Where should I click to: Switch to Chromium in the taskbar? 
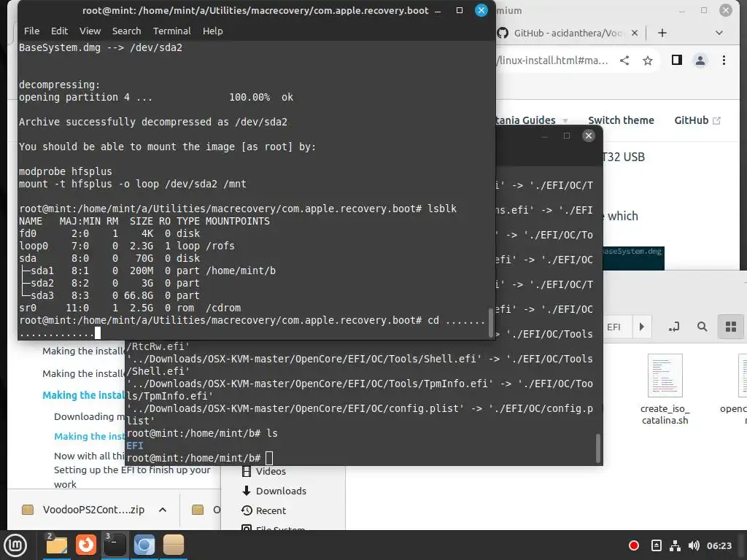(x=144, y=545)
